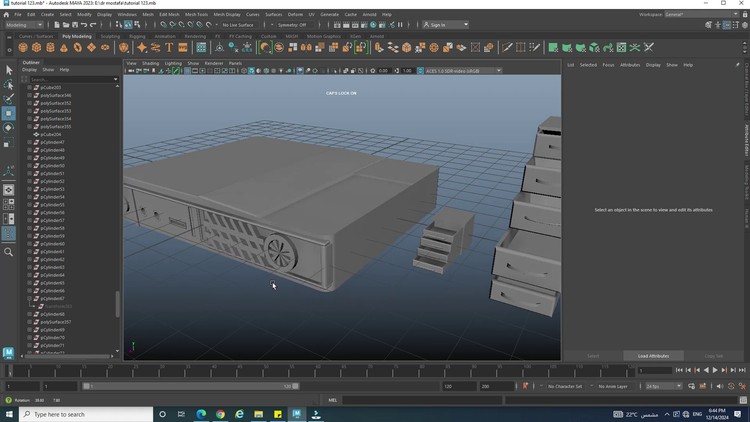750x422 pixels.
Task: Click the polygon Type text tool icon
Action: pos(169,47)
